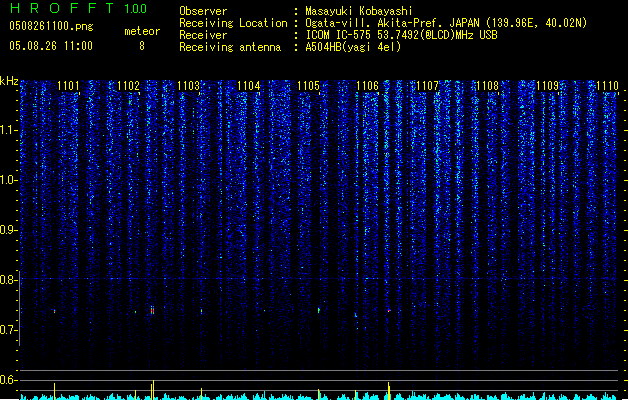Click the 0.8 frequency axis label
The image size is (629, 400).
point(8,280)
